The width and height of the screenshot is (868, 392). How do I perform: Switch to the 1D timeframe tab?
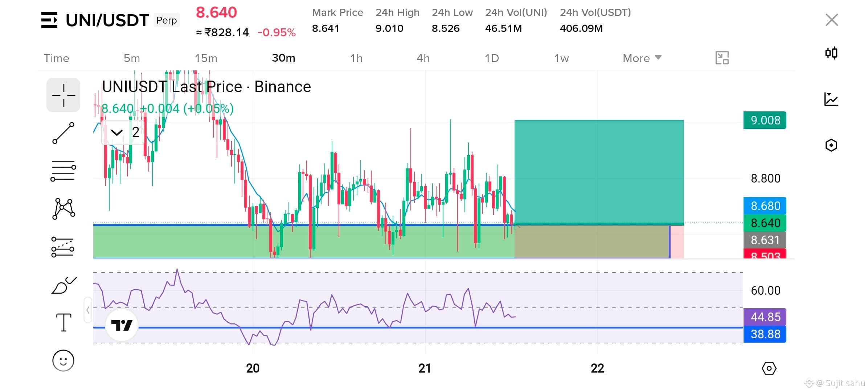click(x=492, y=58)
